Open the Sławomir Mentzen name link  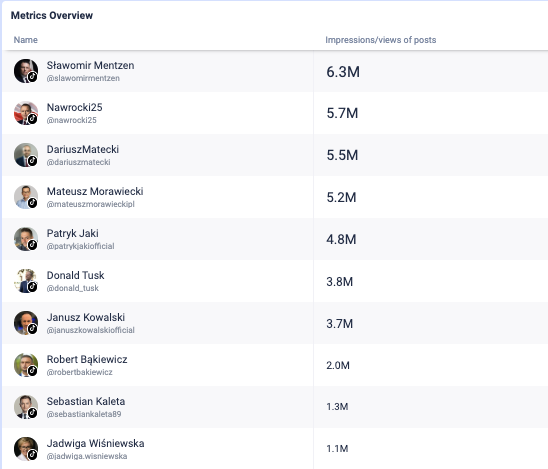(91, 65)
